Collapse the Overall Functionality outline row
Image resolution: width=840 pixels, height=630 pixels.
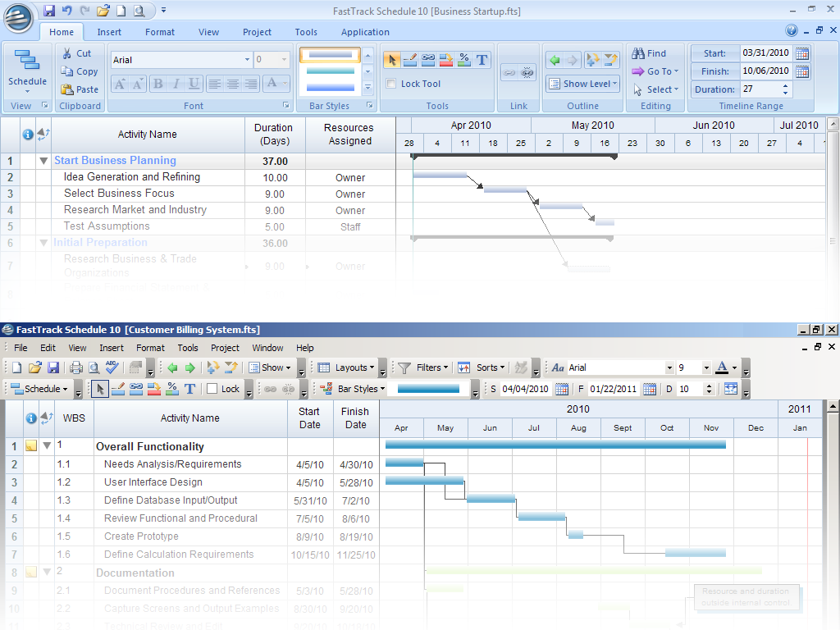click(x=47, y=446)
